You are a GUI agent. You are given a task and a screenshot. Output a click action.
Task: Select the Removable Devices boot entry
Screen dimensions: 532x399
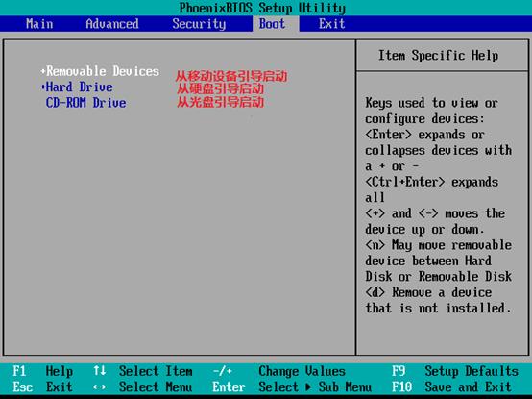(x=103, y=71)
